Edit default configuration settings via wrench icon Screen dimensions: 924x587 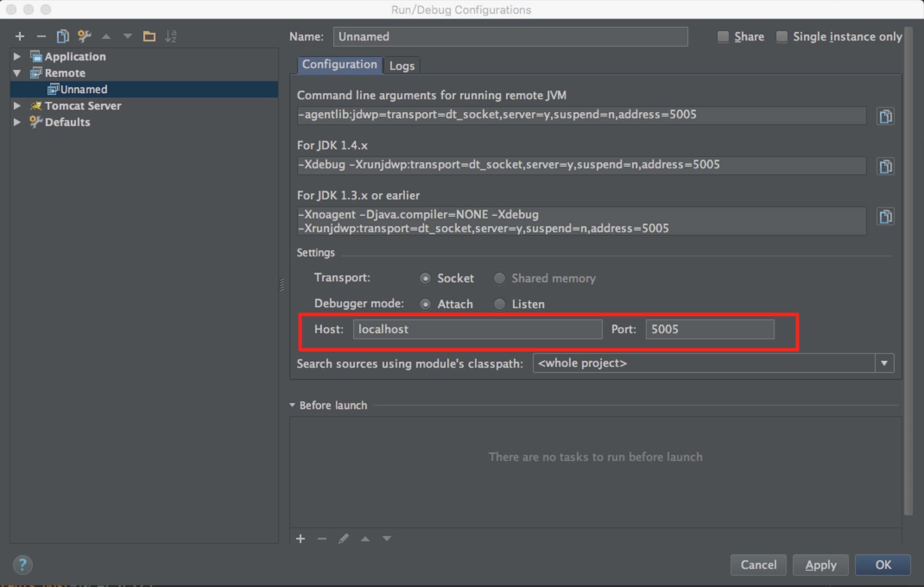tap(85, 36)
